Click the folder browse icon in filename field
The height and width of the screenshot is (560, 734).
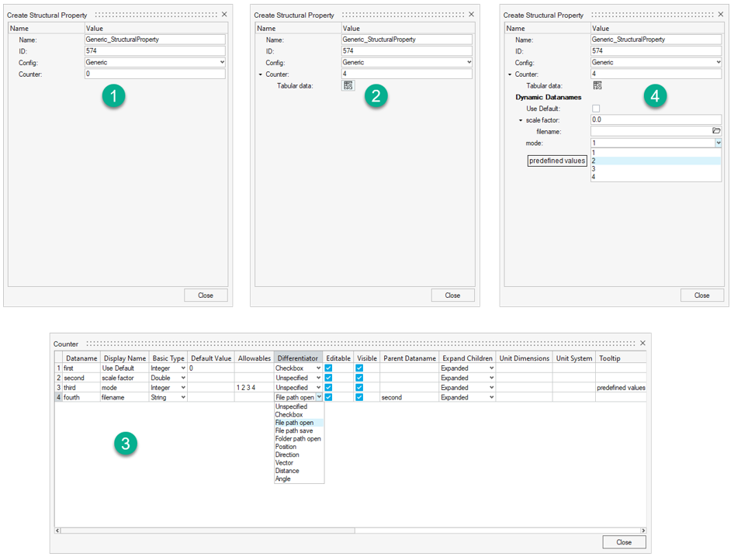716,131
